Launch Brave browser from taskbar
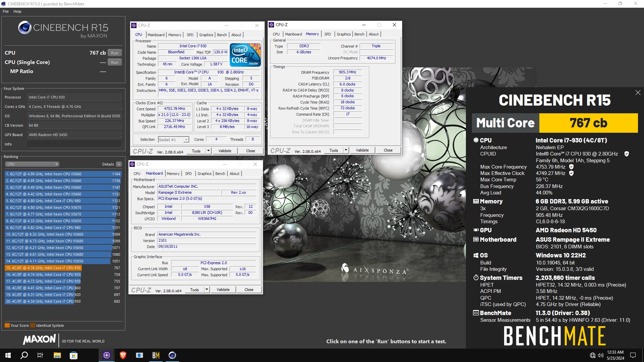Image resolution: width=644 pixels, height=362 pixels. [x=123, y=355]
